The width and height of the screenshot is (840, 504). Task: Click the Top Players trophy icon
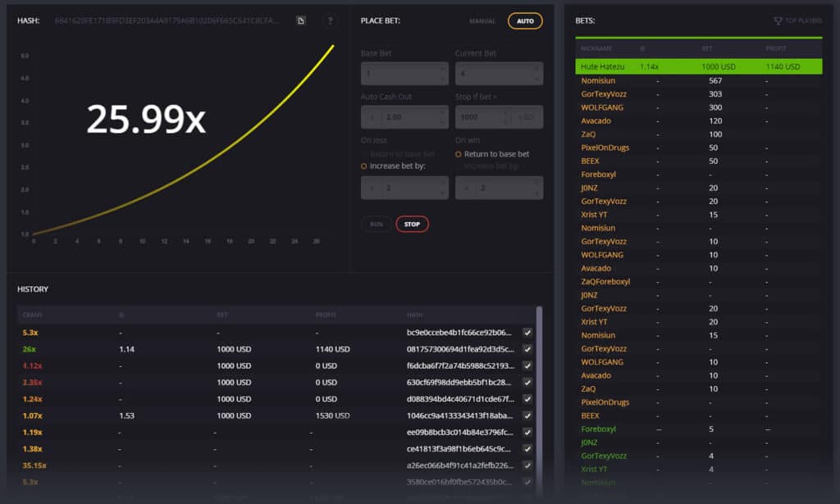click(778, 20)
